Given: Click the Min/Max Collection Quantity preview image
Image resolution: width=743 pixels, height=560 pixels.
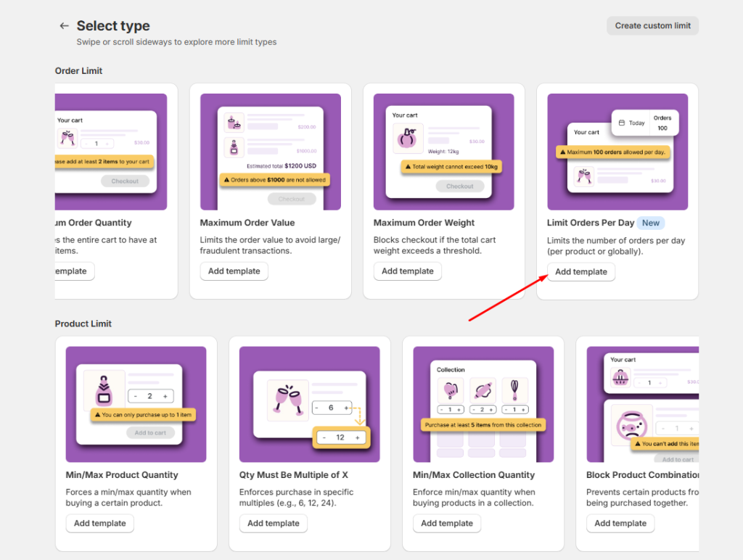Looking at the screenshot, I should pyautogui.click(x=483, y=404).
